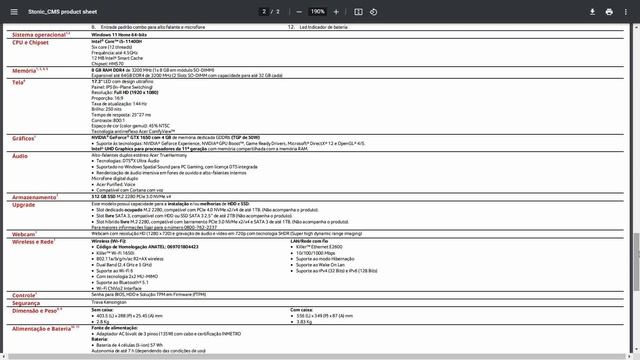Screen dimensions: 640x360
Task: Click the 10/100/1000 Mbps line
Action: (x=316, y=253)
